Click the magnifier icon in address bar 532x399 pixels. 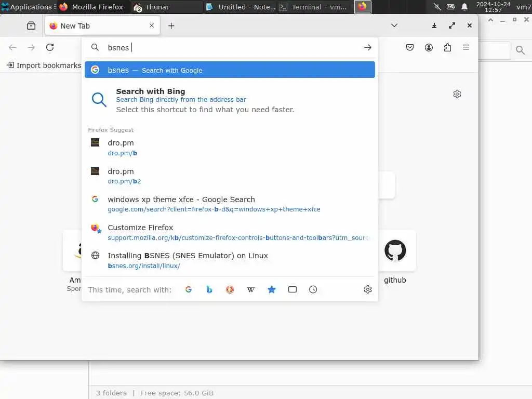coord(95,47)
